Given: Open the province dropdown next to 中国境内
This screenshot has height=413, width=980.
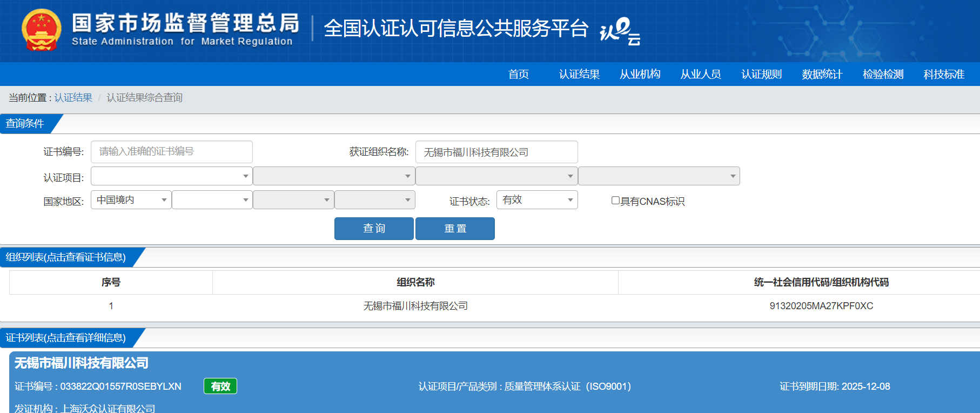Looking at the screenshot, I should tap(212, 200).
